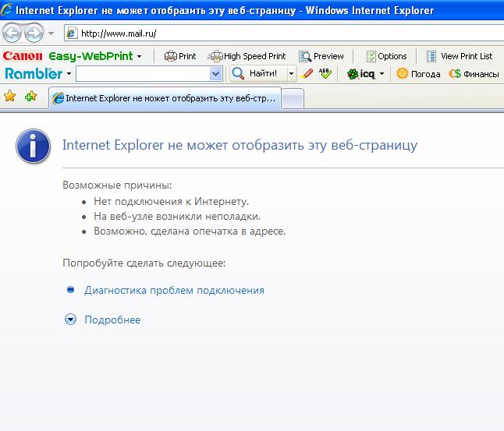
Task: Click the browser Forward arrow button
Action: pos(34,33)
